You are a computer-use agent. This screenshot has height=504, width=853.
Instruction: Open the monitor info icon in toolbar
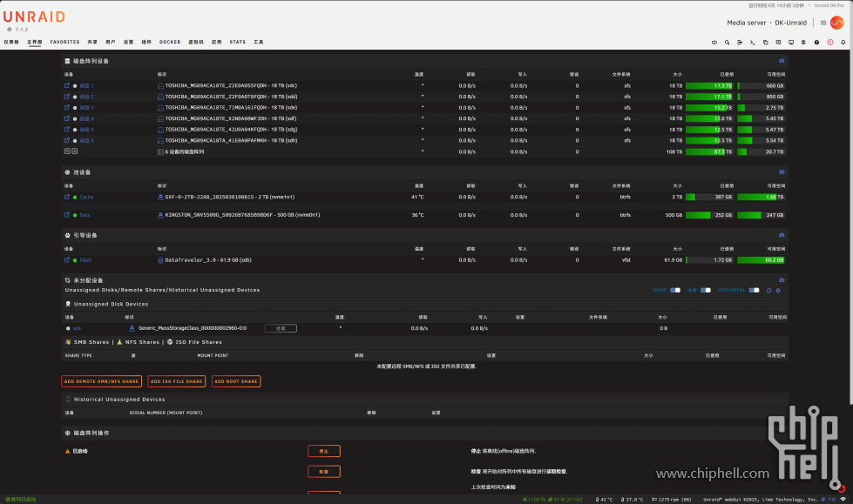[791, 42]
